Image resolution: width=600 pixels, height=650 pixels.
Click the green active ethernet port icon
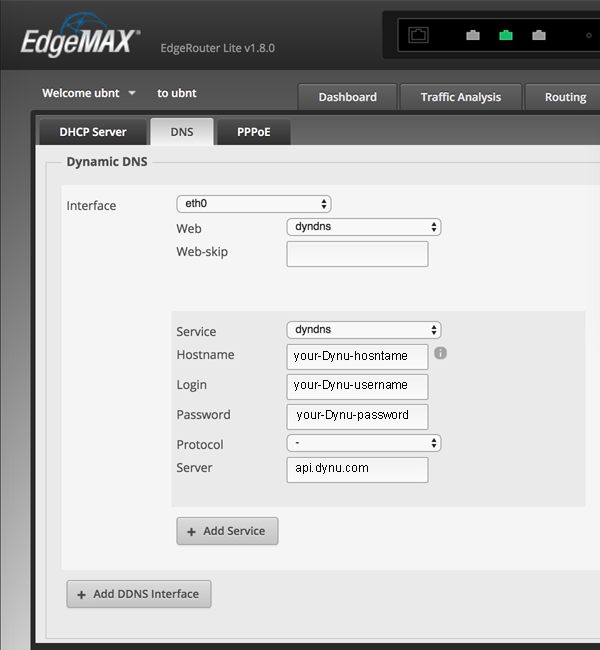(506, 35)
